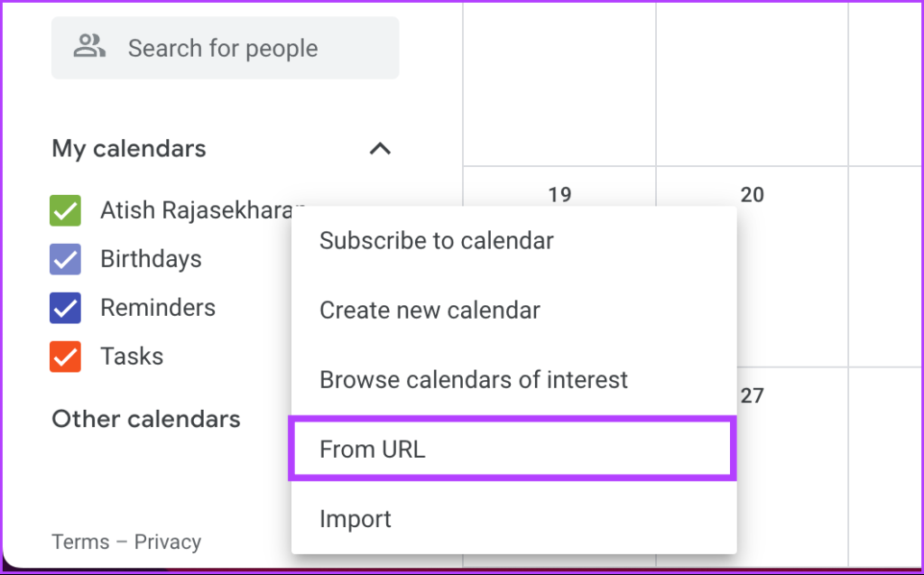Select day 20 in calendar grid
Viewport: 924px width, 575px height.
tap(752, 194)
